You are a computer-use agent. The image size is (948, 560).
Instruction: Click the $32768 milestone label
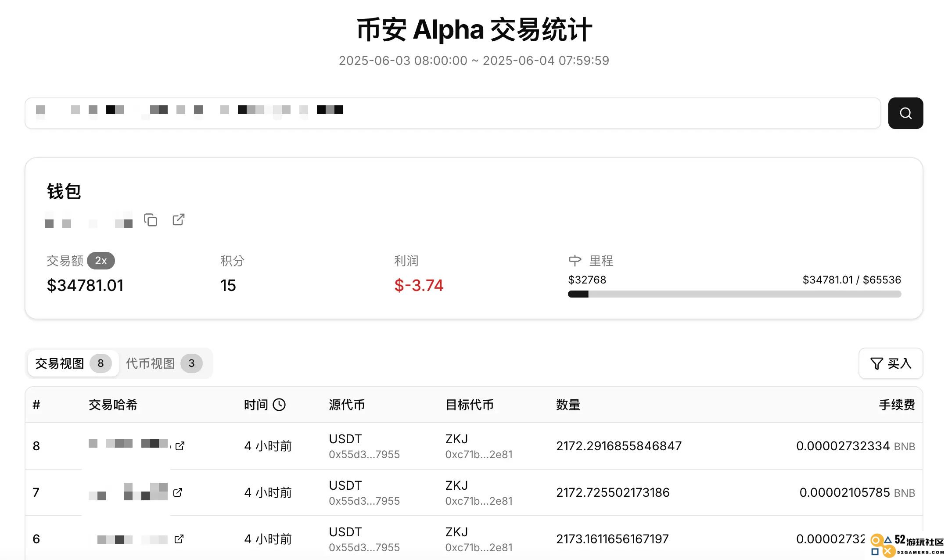587,280
